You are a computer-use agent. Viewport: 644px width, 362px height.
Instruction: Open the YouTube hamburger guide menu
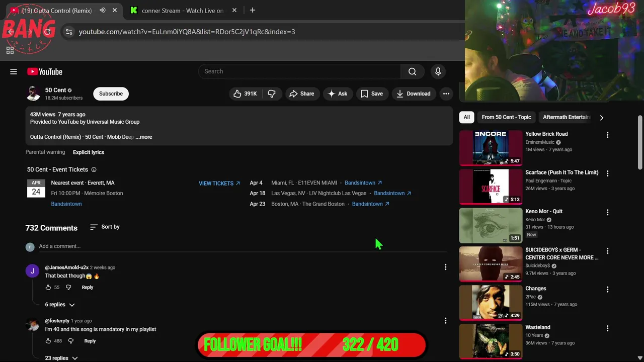click(x=14, y=71)
